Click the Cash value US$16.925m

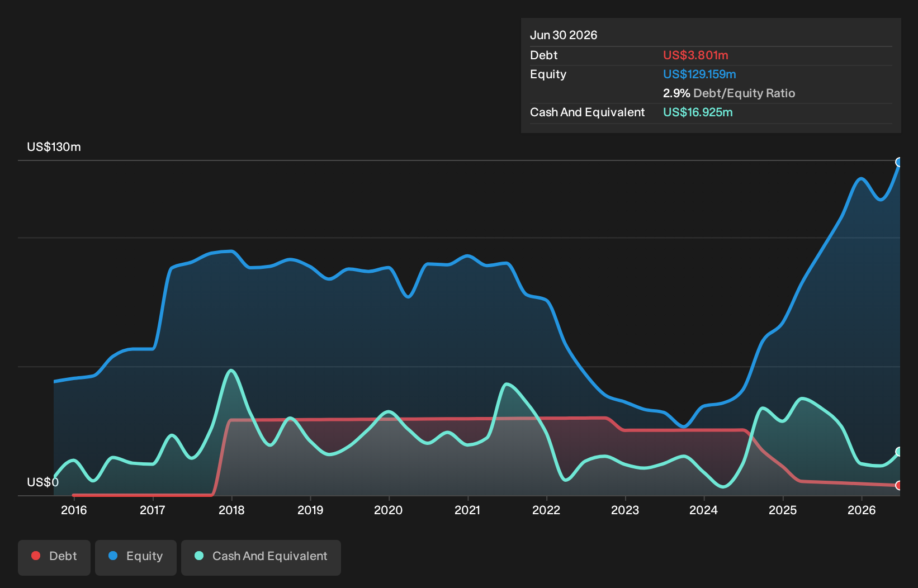[x=698, y=112]
